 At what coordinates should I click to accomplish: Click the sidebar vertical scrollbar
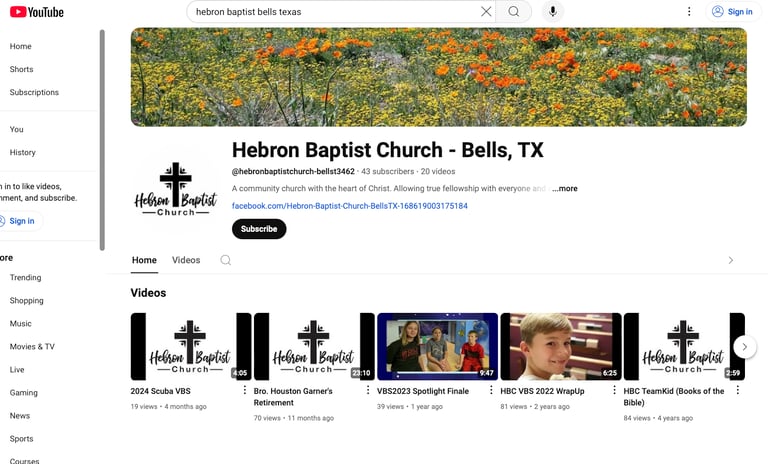coord(102,140)
